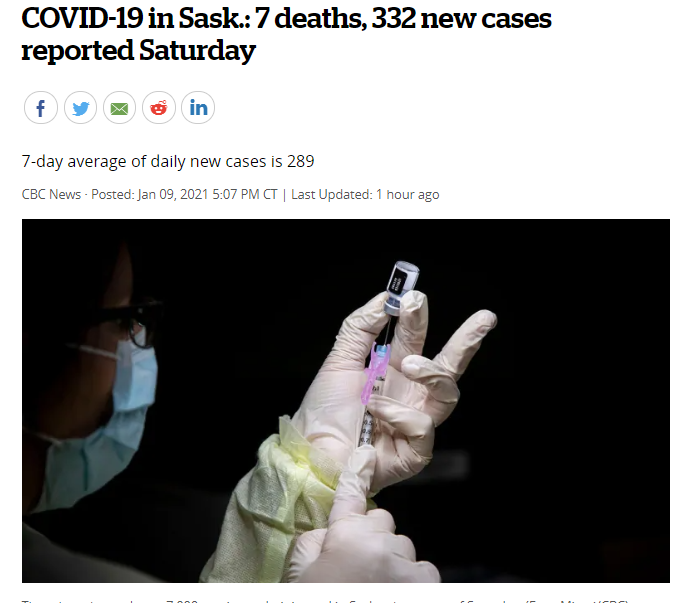Viewport: 679px width, 603px height.
Task: Click the number 289 in the subheadline
Action: (301, 162)
